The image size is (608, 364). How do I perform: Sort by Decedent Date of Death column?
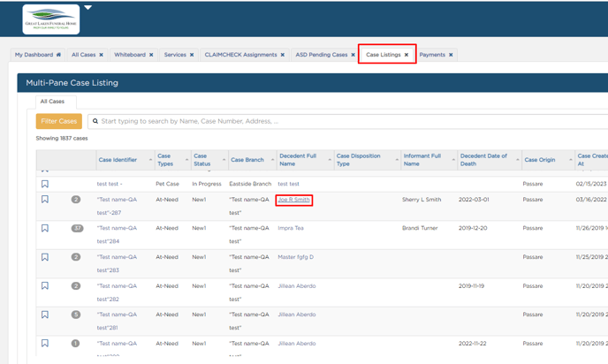pos(490,160)
